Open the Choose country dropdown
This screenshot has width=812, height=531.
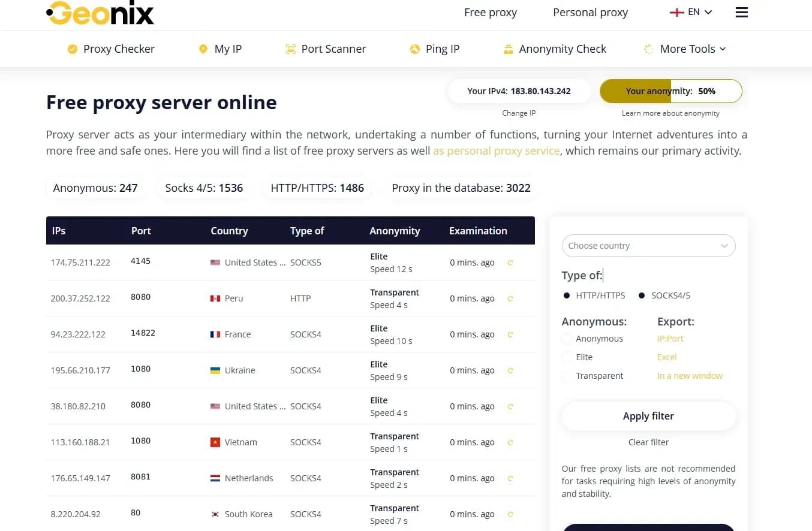[x=648, y=246]
